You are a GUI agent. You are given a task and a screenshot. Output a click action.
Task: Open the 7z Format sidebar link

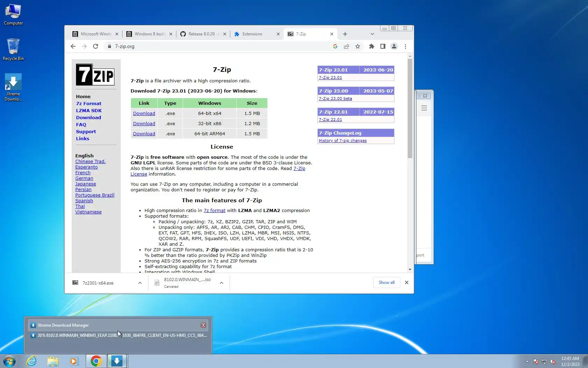point(89,104)
